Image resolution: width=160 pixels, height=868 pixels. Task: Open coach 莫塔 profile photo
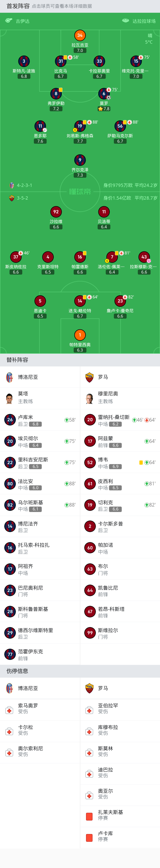pyautogui.click(x=10, y=398)
